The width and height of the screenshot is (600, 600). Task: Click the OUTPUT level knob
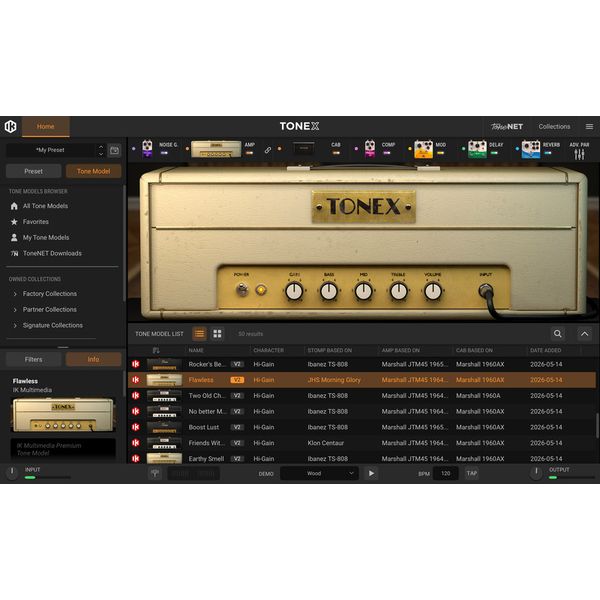(x=536, y=472)
